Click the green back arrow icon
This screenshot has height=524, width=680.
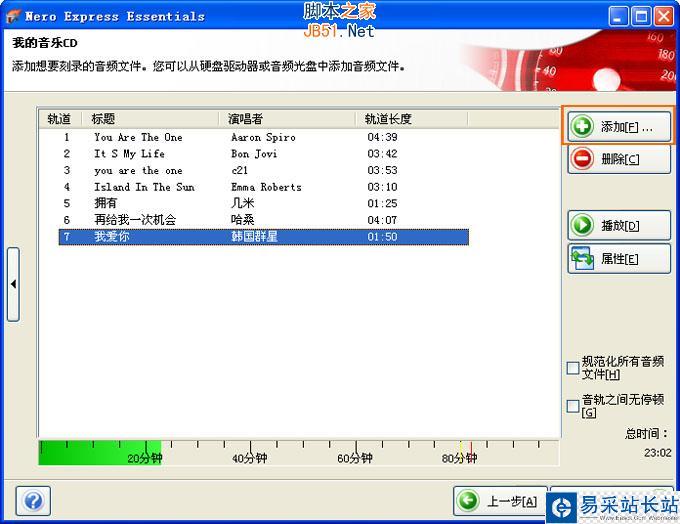(468, 501)
